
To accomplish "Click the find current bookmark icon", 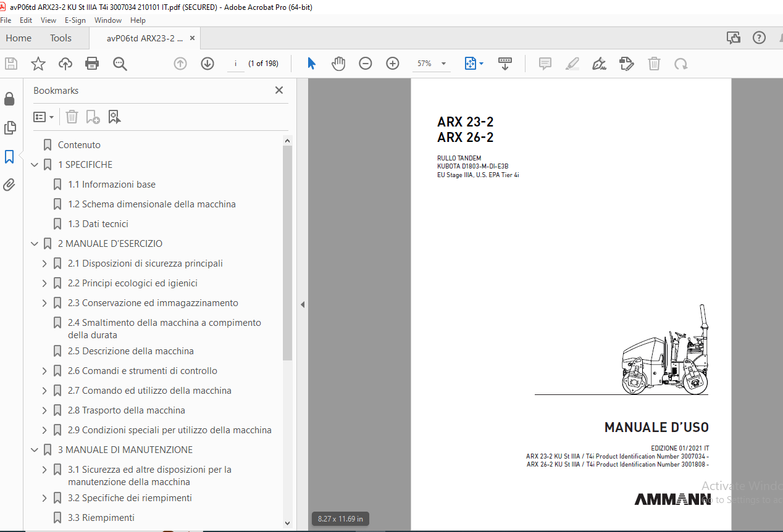I will [x=114, y=117].
